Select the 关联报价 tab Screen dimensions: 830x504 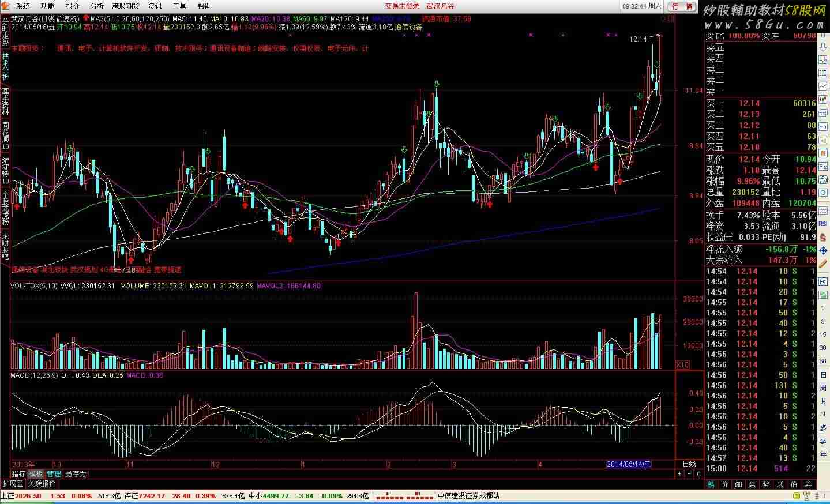42,483
